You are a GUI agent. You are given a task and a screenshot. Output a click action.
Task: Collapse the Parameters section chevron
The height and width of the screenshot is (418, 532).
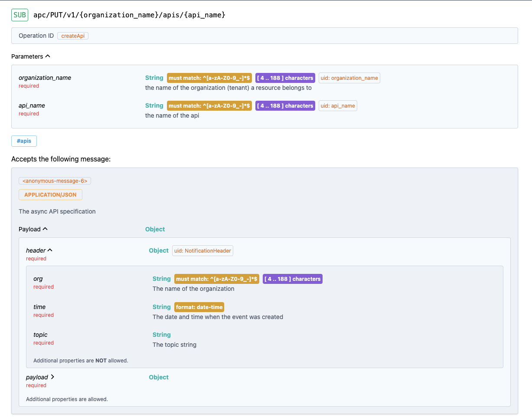[48, 56]
